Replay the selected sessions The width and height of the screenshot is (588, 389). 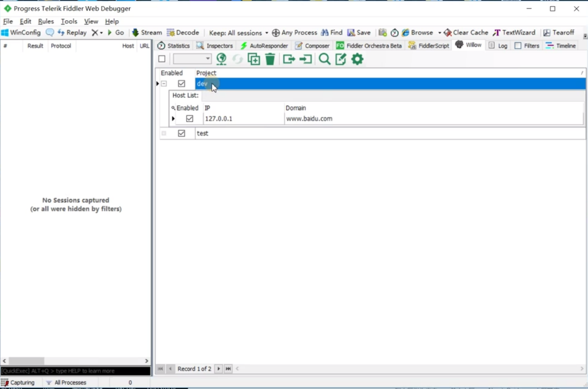point(72,33)
